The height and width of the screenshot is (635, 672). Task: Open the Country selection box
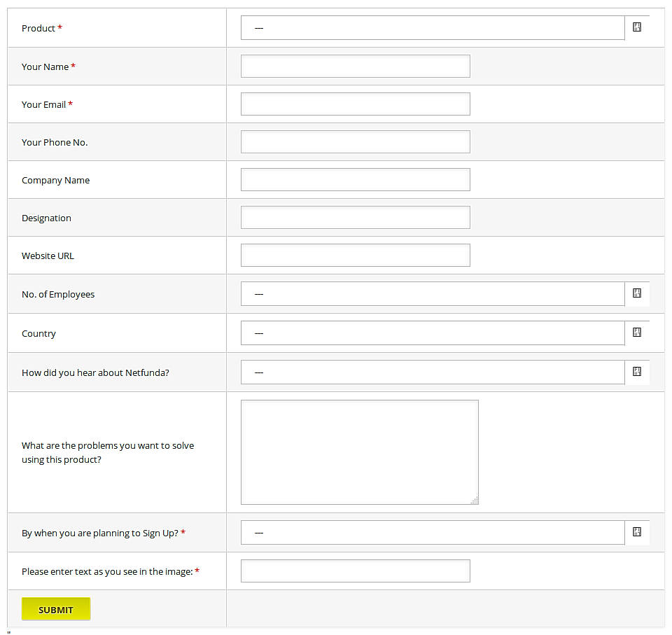[x=432, y=333]
